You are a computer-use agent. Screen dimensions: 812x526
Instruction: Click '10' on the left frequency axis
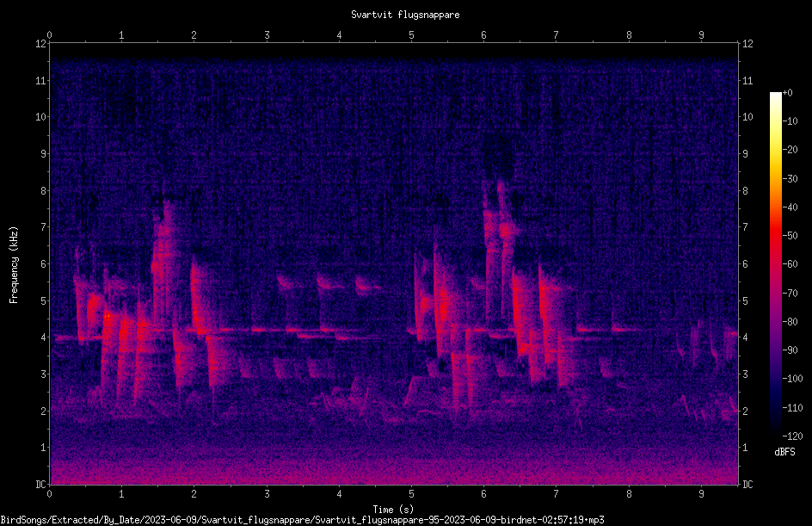click(41, 117)
